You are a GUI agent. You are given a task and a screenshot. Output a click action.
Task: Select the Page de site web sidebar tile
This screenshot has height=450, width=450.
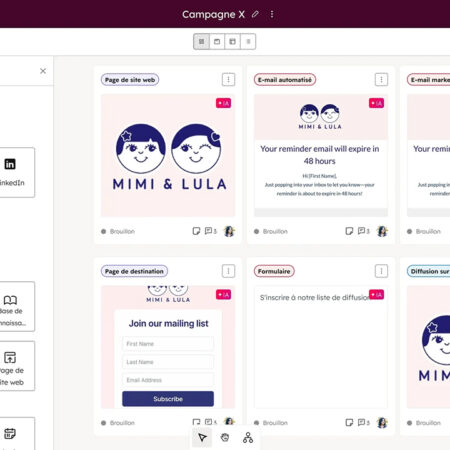(17, 366)
